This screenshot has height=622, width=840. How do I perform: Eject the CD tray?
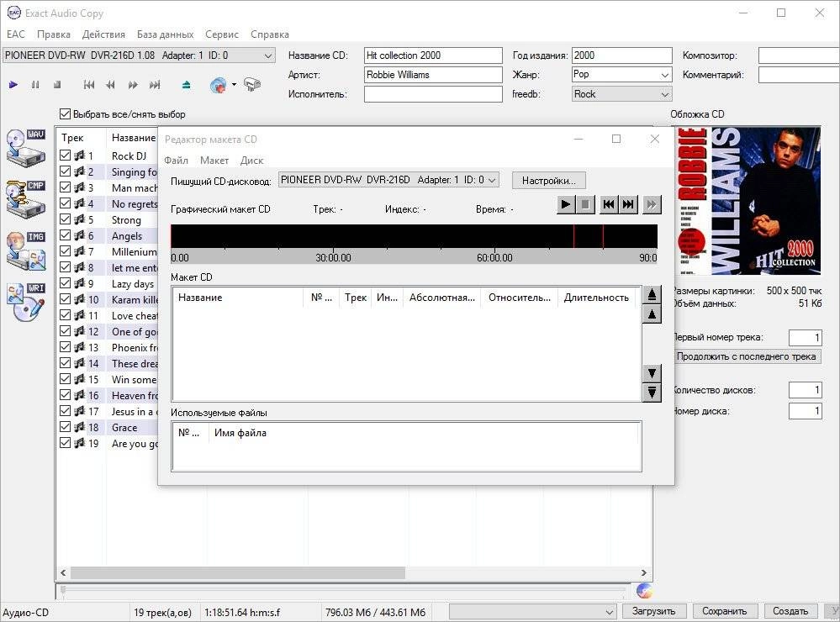186,85
